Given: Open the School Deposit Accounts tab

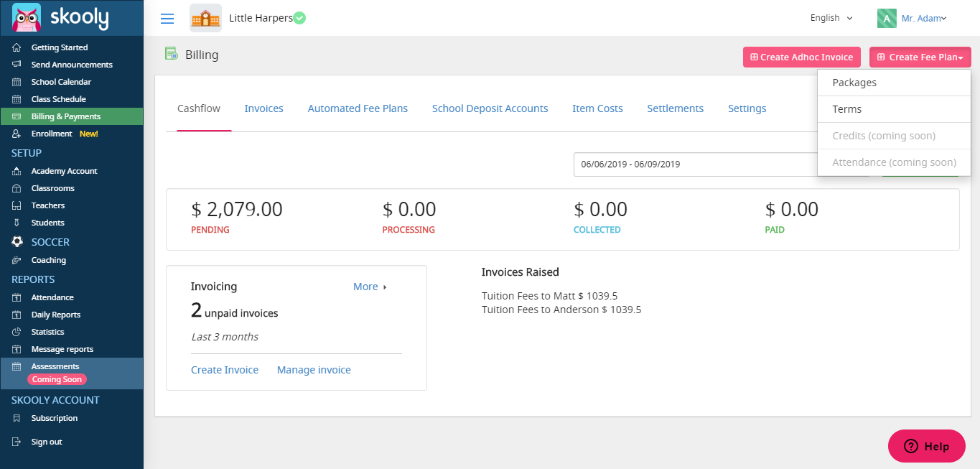Looking at the screenshot, I should click(490, 108).
